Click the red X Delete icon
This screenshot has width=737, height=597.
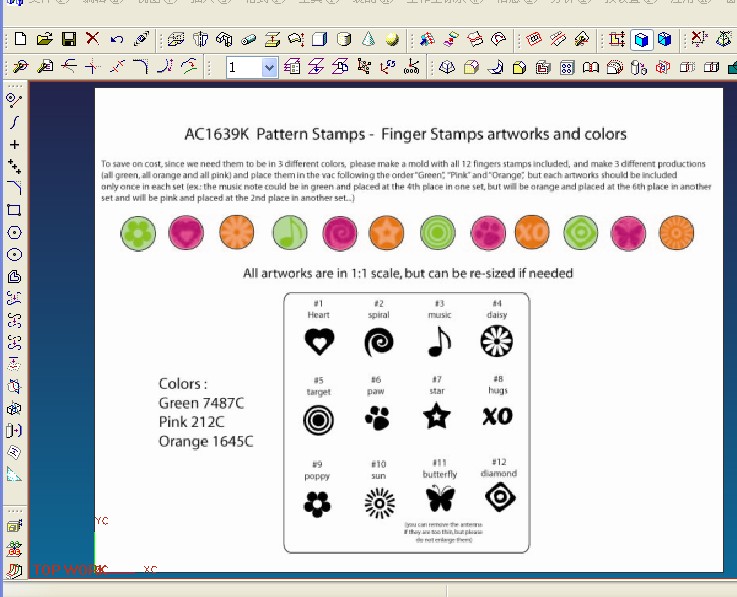coord(93,39)
